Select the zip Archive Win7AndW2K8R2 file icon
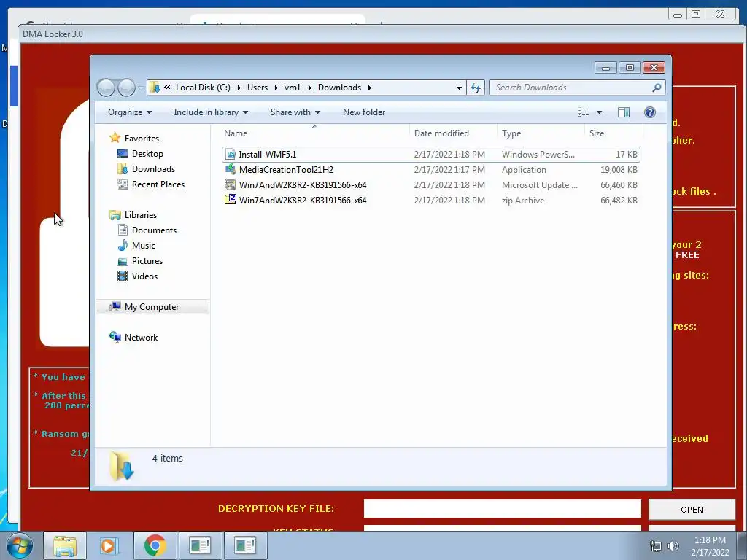Image resolution: width=747 pixels, height=560 pixels. [x=231, y=200]
